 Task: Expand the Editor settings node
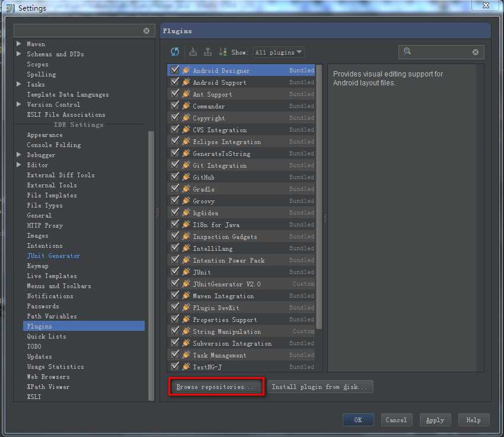(x=18, y=164)
